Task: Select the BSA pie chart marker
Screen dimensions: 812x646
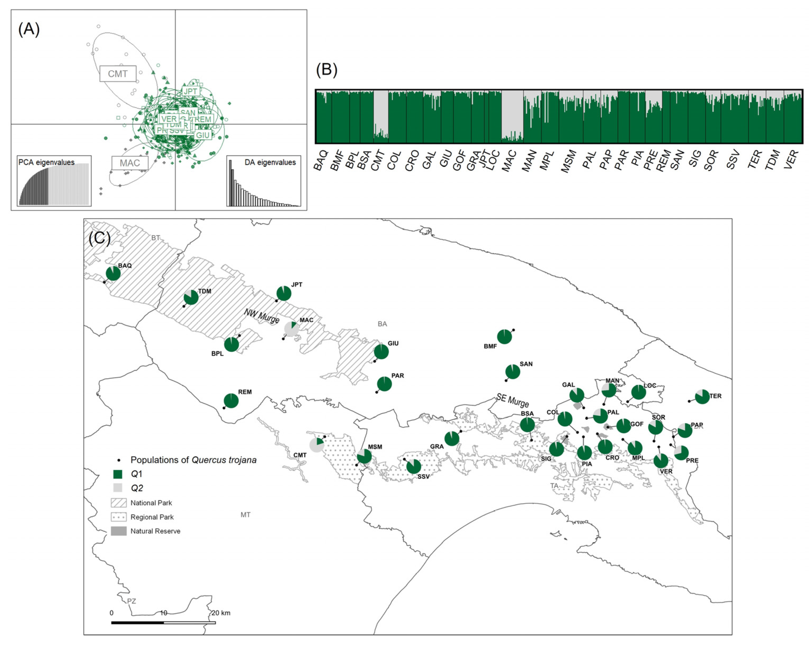Action: [527, 425]
